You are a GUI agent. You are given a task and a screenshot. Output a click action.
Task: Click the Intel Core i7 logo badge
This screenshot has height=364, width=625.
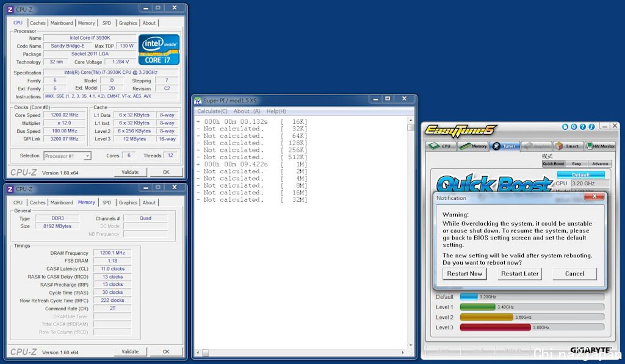159,49
